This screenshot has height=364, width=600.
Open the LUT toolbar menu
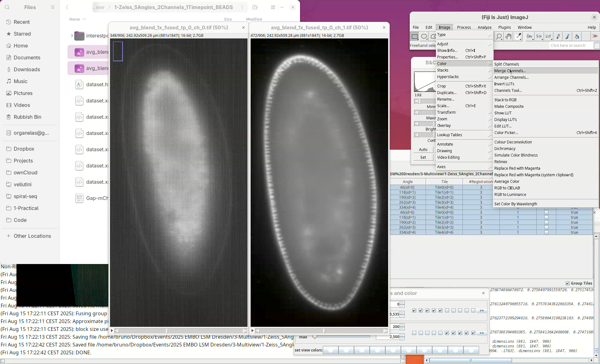click(548, 37)
